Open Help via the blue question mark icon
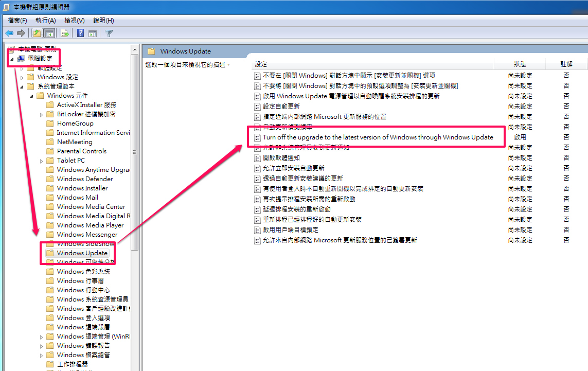Viewport: 588px width, 371px height. tap(80, 33)
